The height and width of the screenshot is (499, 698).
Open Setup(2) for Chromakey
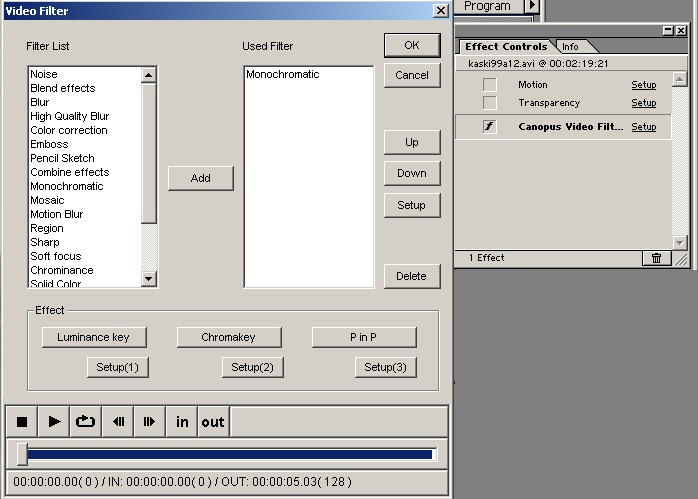tap(253, 367)
